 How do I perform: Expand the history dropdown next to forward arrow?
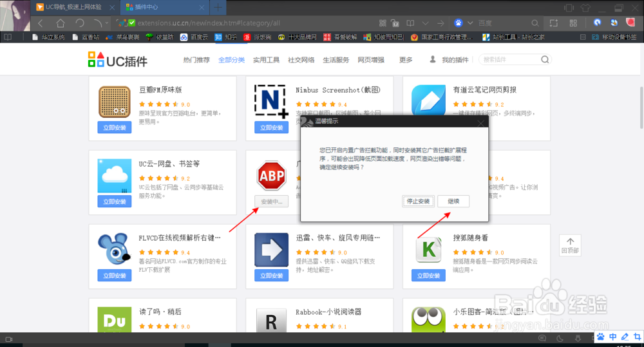point(107,23)
